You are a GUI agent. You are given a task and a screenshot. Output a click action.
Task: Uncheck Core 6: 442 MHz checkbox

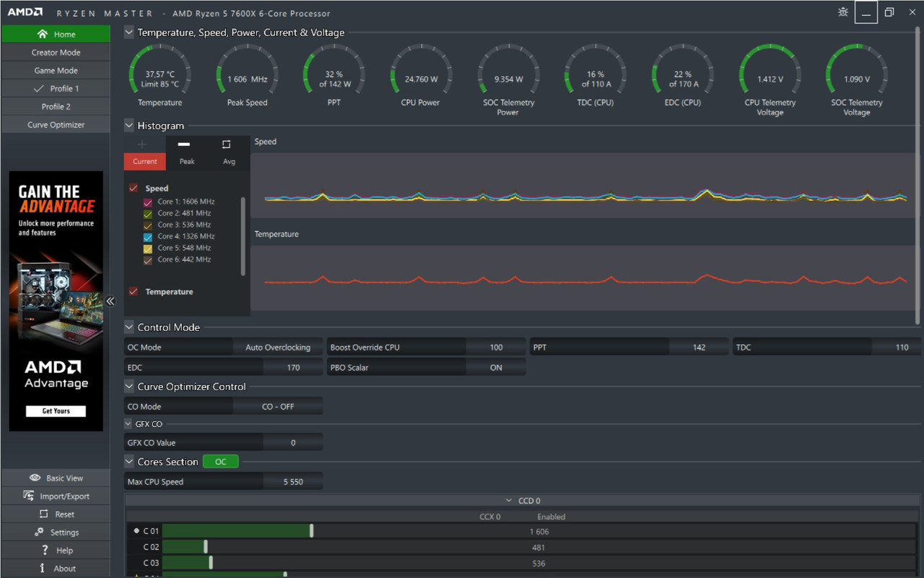(148, 260)
